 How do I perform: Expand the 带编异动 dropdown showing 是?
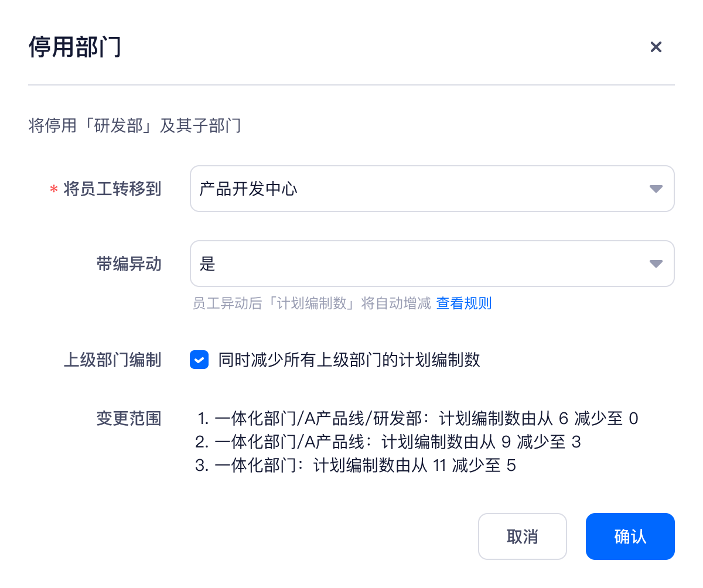point(422,264)
